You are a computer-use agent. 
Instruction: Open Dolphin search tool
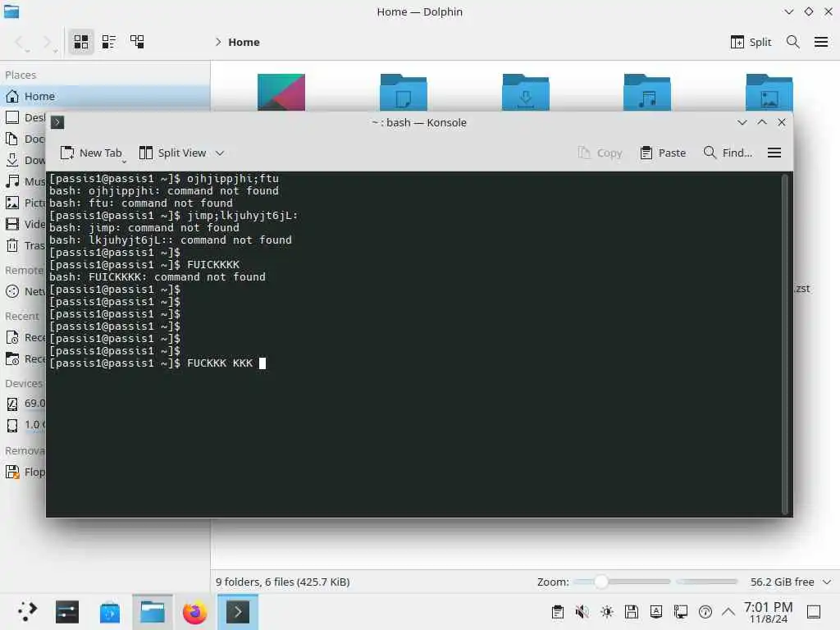click(x=793, y=42)
